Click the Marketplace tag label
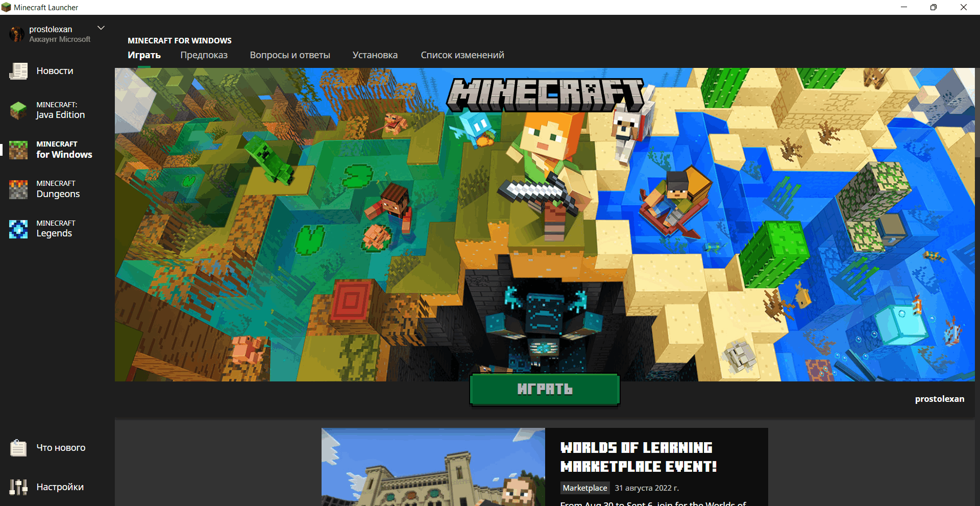This screenshot has width=980, height=506. point(585,488)
